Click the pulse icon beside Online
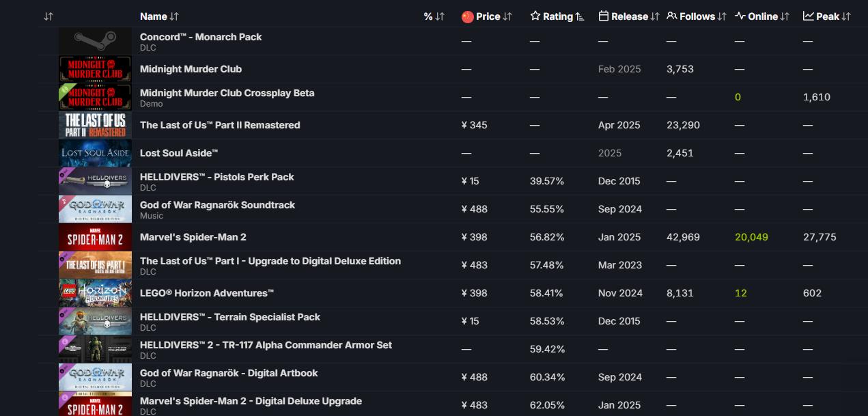Screen dimensions: 868x416 click(x=740, y=16)
